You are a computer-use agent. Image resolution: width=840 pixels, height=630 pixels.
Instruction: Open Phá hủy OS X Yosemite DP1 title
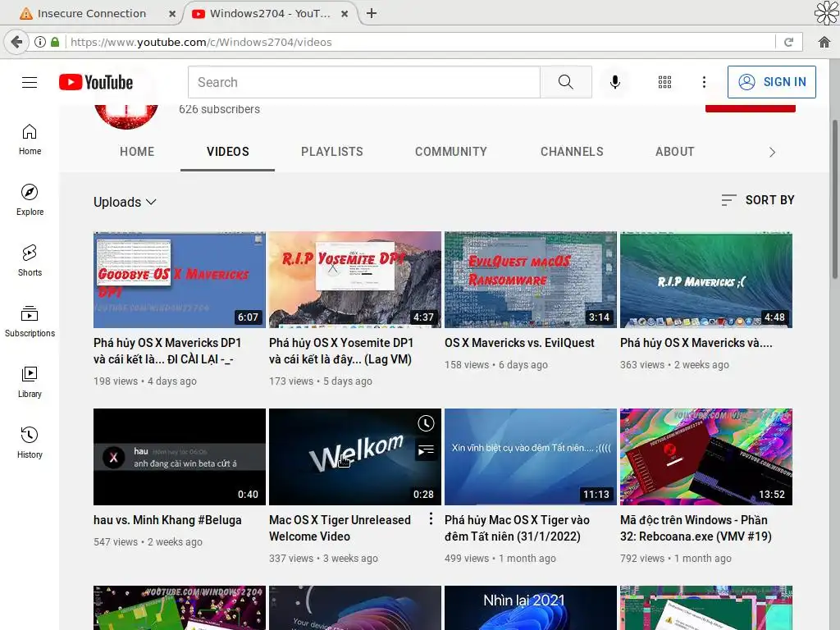click(341, 351)
